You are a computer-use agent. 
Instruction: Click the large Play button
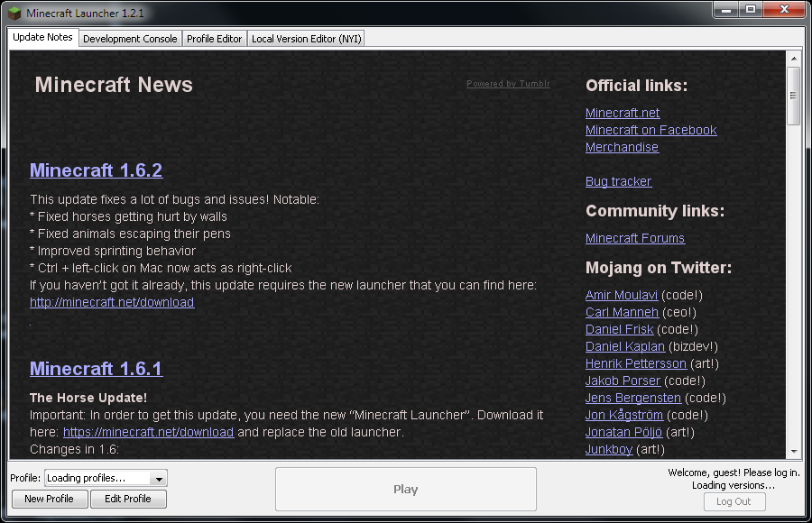click(405, 490)
